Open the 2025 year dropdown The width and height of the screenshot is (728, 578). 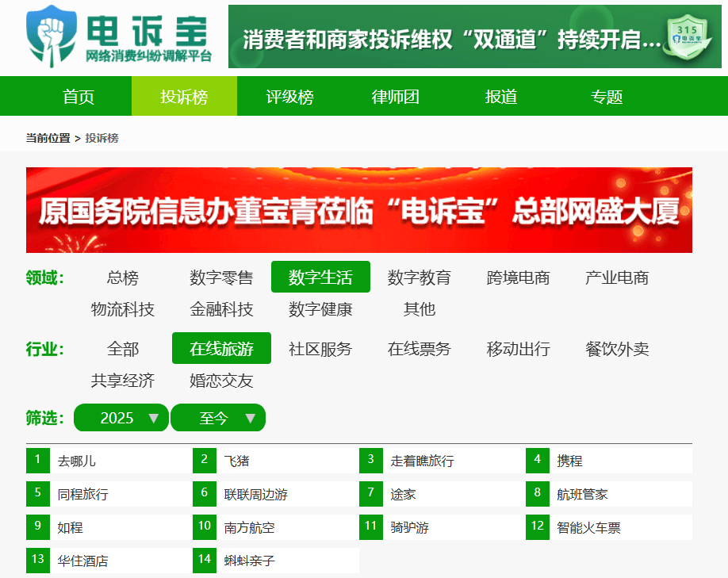click(x=121, y=418)
